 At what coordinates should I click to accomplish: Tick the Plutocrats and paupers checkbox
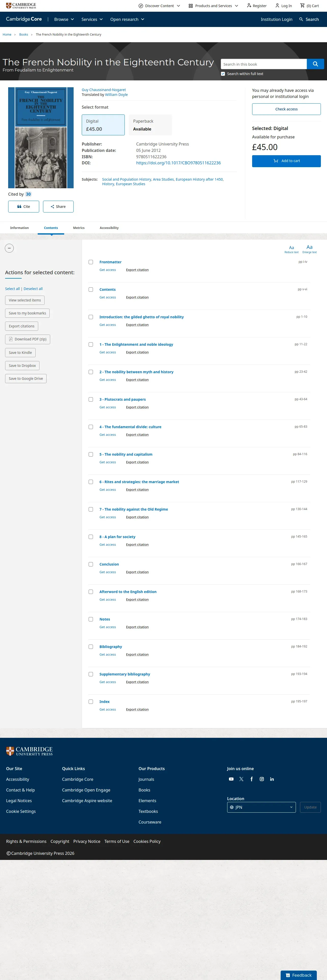click(91, 399)
